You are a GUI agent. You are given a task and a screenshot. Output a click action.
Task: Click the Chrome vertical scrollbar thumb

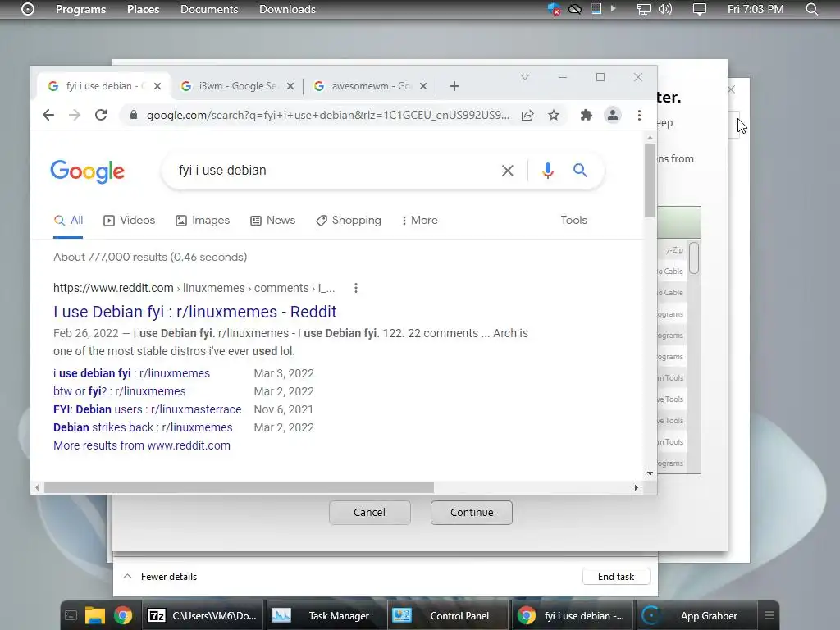[x=650, y=180]
